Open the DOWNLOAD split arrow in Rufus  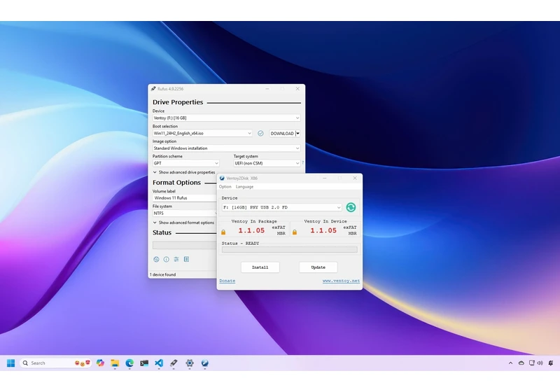click(298, 133)
